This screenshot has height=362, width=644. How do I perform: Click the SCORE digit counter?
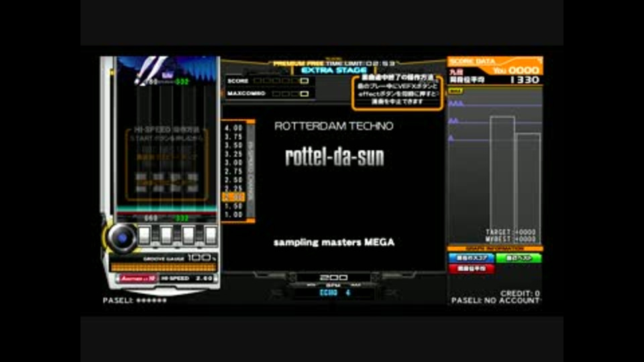tap(281, 81)
